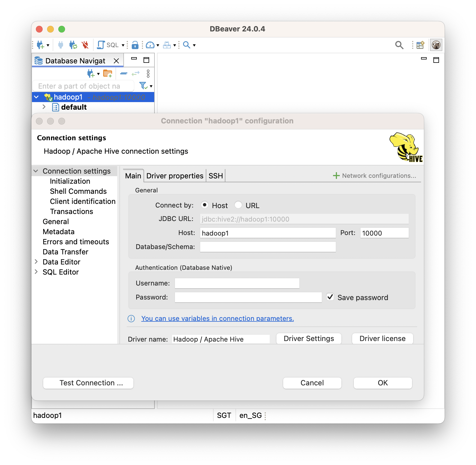Screen dimensions: 476x465
Task: Click the red Disconnect icon
Action: point(85,45)
